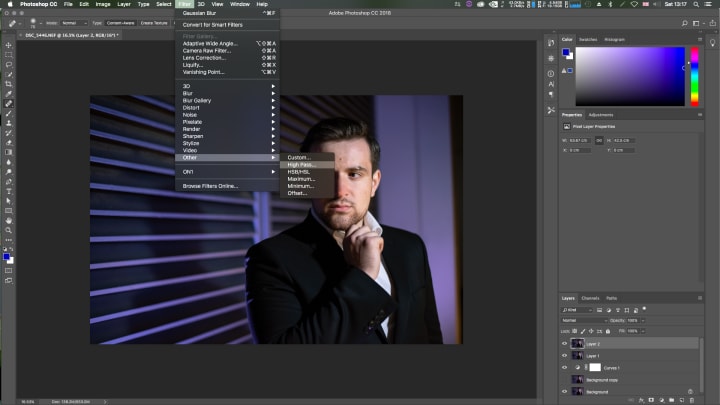Toggle the adjustment layer filter icon
Viewport: 720px width, 405px height.
(608, 310)
